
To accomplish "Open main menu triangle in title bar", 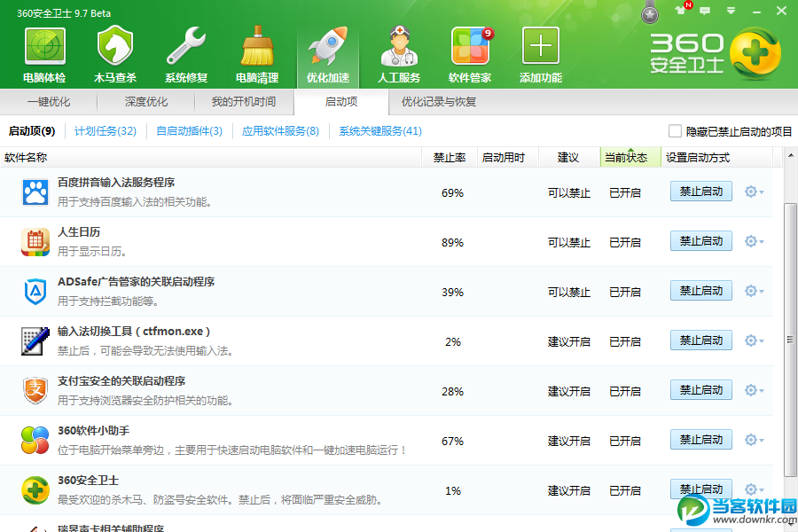I will click(x=731, y=11).
